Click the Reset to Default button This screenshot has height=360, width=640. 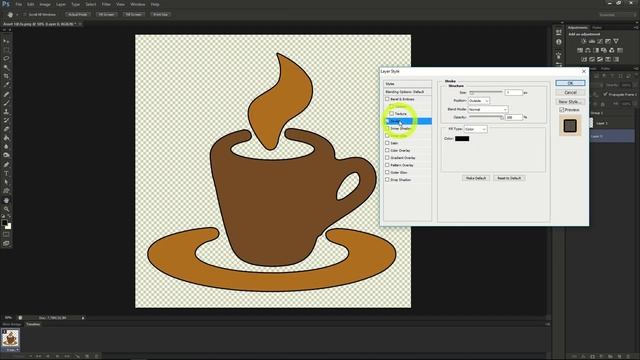[x=509, y=178]
